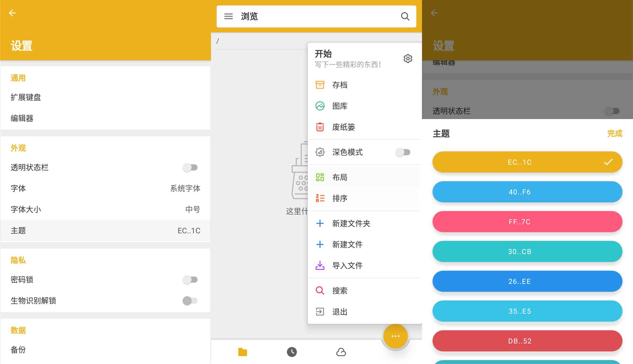Toggle 深色模式 dark mode switch
633x364 pixels.
click(x=403, y=152)
